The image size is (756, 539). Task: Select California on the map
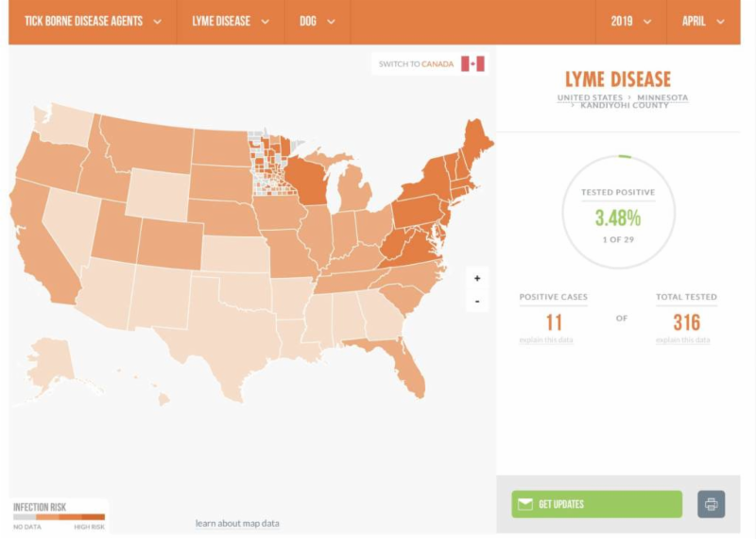coord(43,251)
